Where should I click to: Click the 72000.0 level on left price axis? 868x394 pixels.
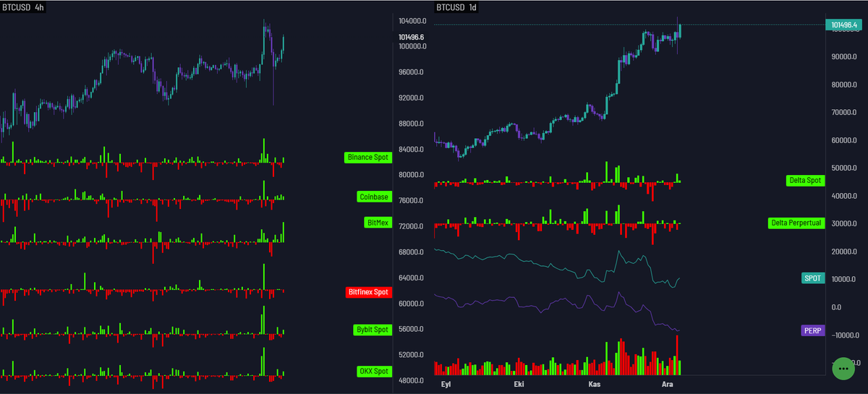point(412,227)
